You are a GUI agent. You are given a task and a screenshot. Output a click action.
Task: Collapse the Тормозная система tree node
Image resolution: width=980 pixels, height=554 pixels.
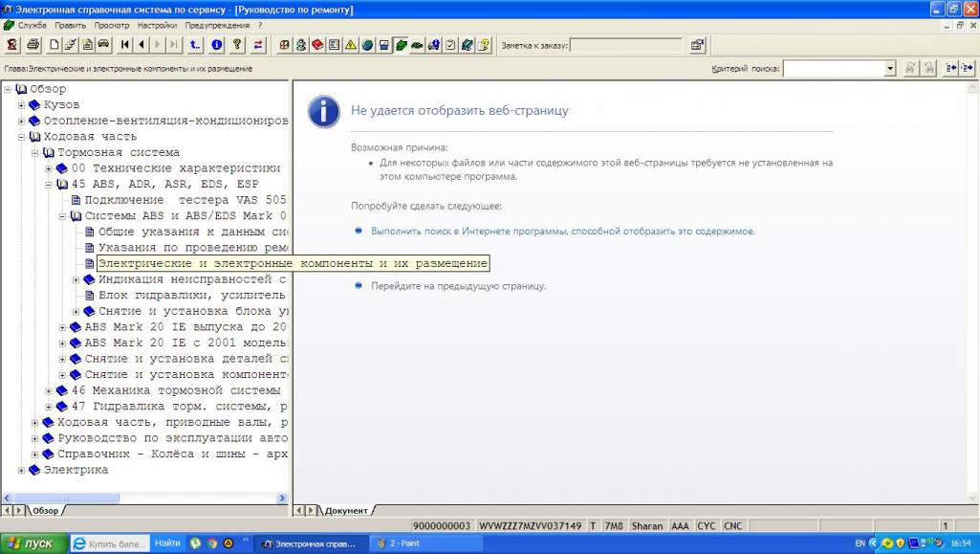pos(35,153)
